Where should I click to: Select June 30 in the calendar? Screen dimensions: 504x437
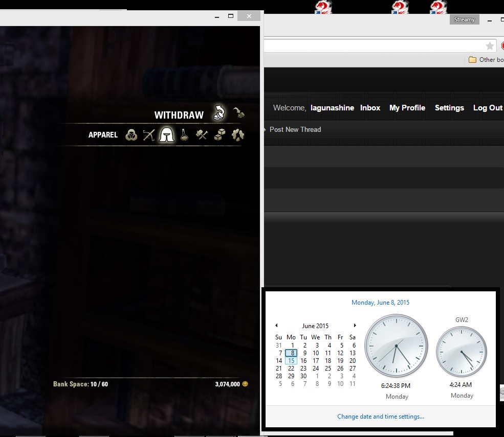[x=303, y=376]
